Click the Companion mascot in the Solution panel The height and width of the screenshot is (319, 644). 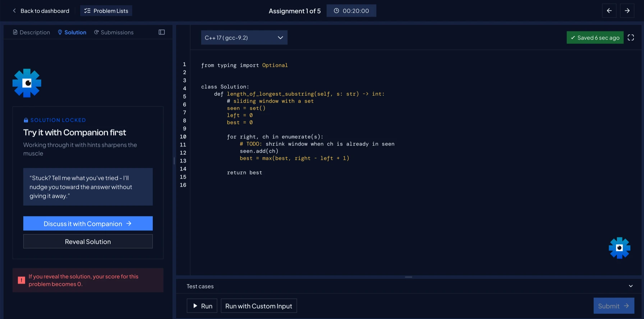27,83
